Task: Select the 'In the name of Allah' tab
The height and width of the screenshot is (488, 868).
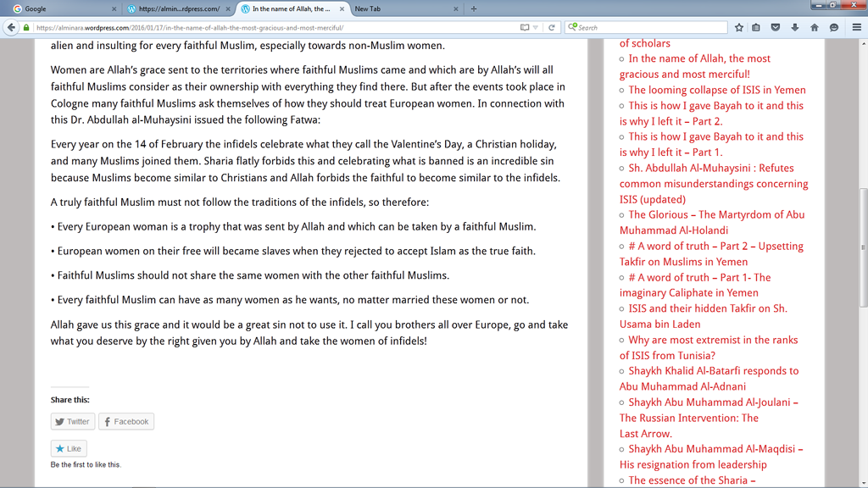Action: tap(292, 8)
